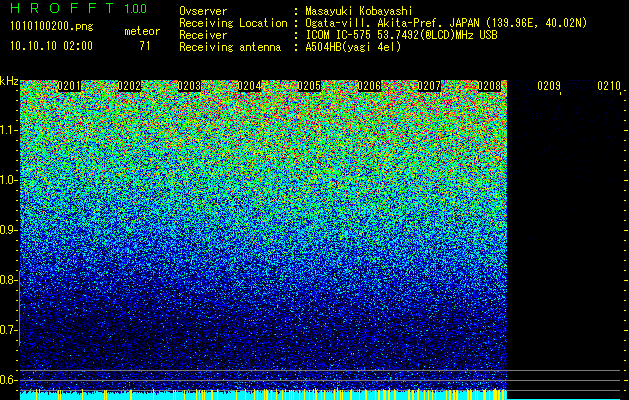Click the A504HB(yagi 4el) antenna text
The width and height of the screenshot is (629, 400).
click(353, 47)
